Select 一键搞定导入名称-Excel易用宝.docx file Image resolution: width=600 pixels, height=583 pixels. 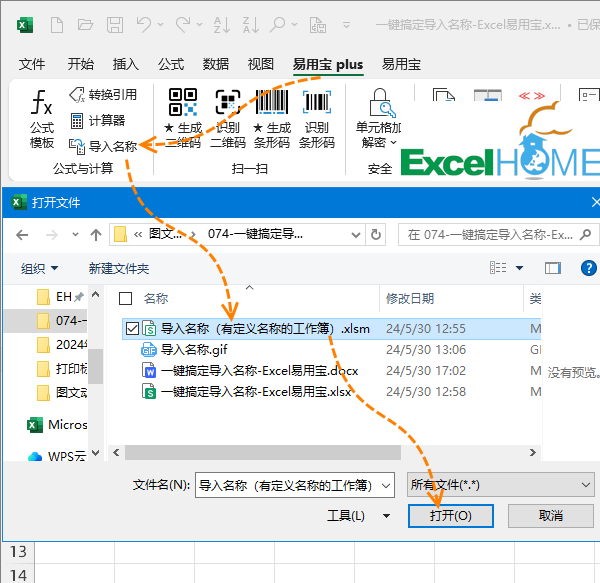tap(250, 371)
